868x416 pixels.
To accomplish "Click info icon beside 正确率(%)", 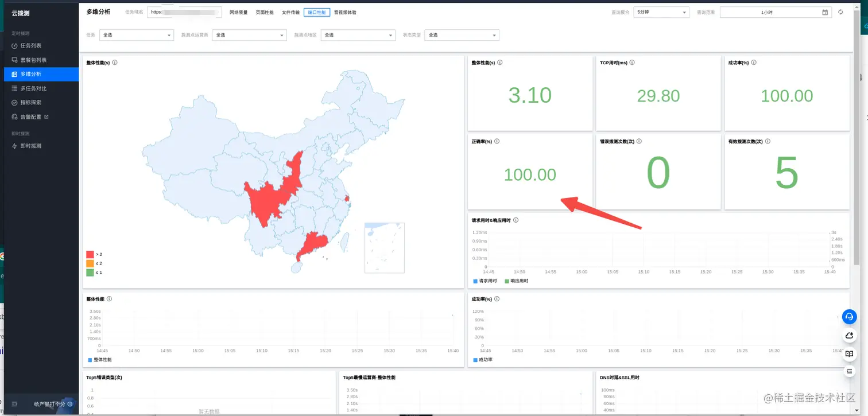I will click(x=497, y=141).
